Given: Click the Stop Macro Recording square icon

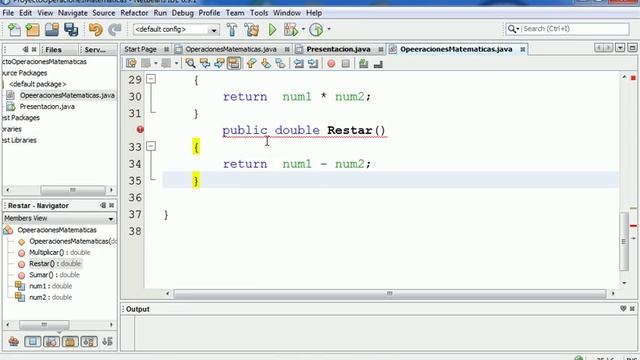Looking at the screenshot, I should 346,64.
